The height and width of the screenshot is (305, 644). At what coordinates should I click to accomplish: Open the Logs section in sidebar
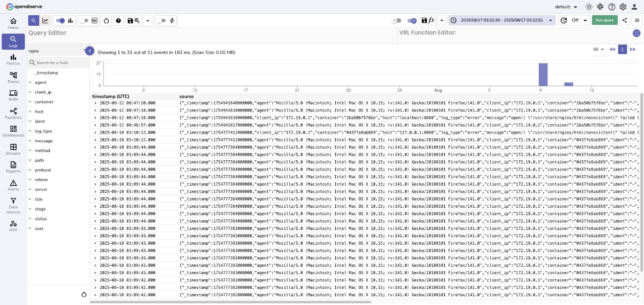[13, 41]
